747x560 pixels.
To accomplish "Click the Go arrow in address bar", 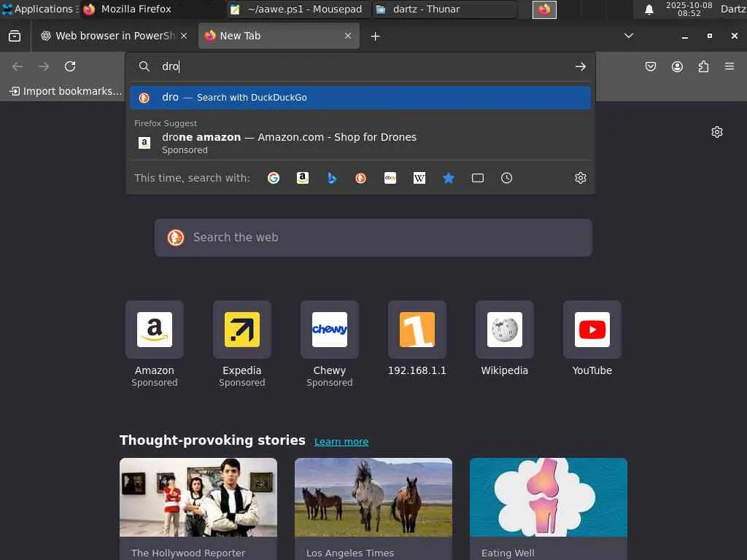I will coord(580,66).
